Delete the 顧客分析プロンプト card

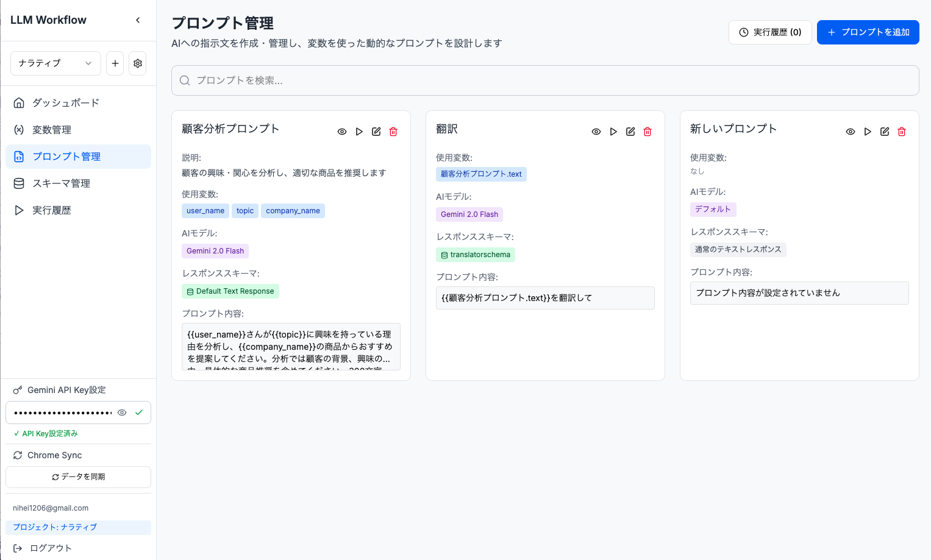pos(393,132)
